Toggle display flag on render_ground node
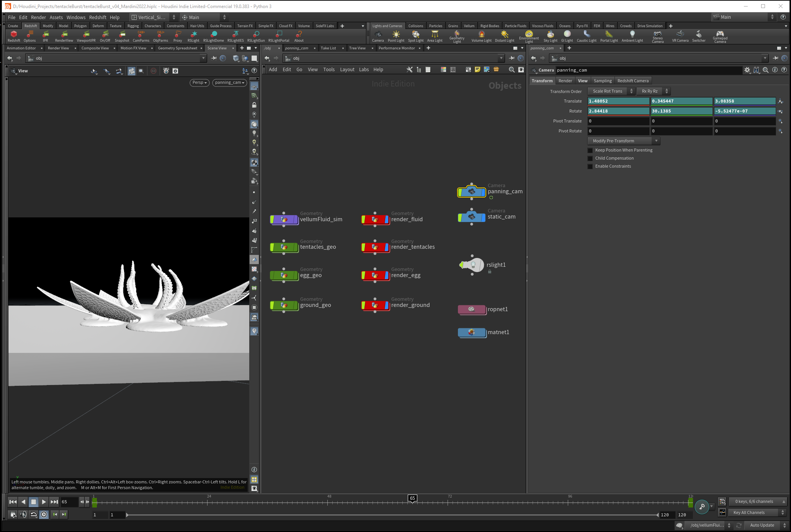Viewport: 791px width, 532px height. coord(387,305)
